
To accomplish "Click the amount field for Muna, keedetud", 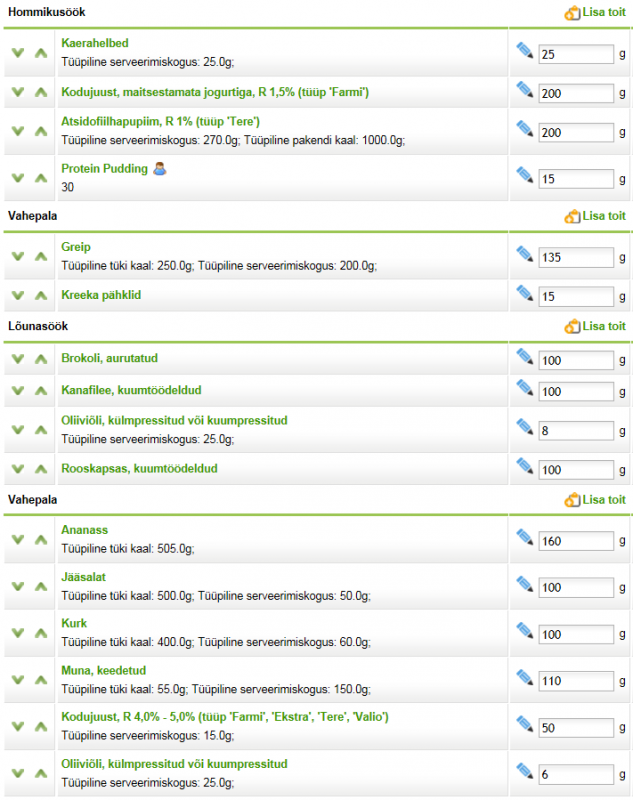I will point(576,681).
